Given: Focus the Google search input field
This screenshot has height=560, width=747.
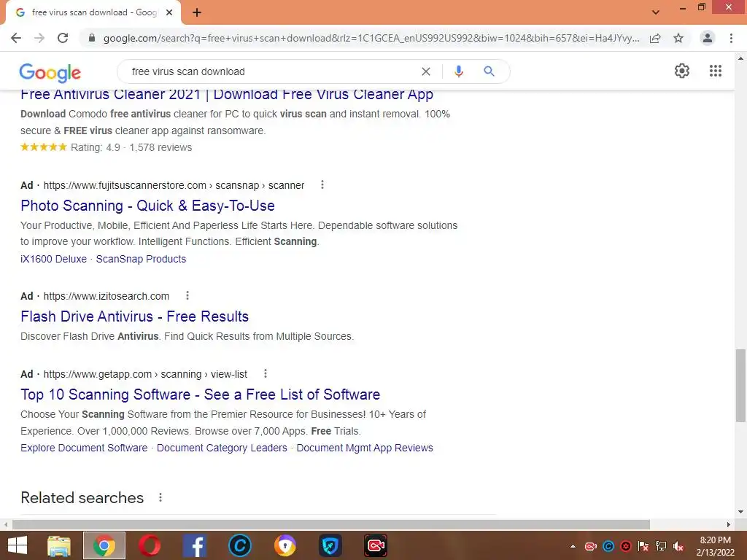Looking at the screenshot, I should (271, 71).
